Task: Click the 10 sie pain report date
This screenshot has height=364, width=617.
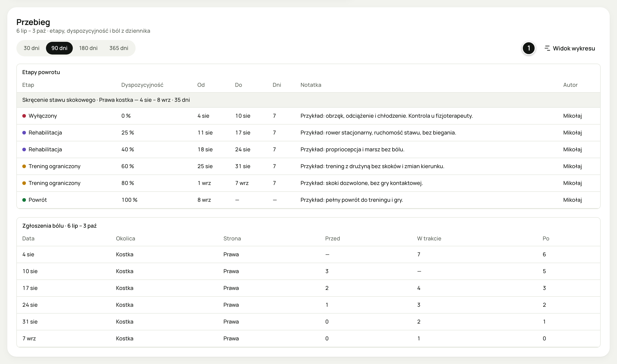Action: pyautogui.click(x=30, y=271)
